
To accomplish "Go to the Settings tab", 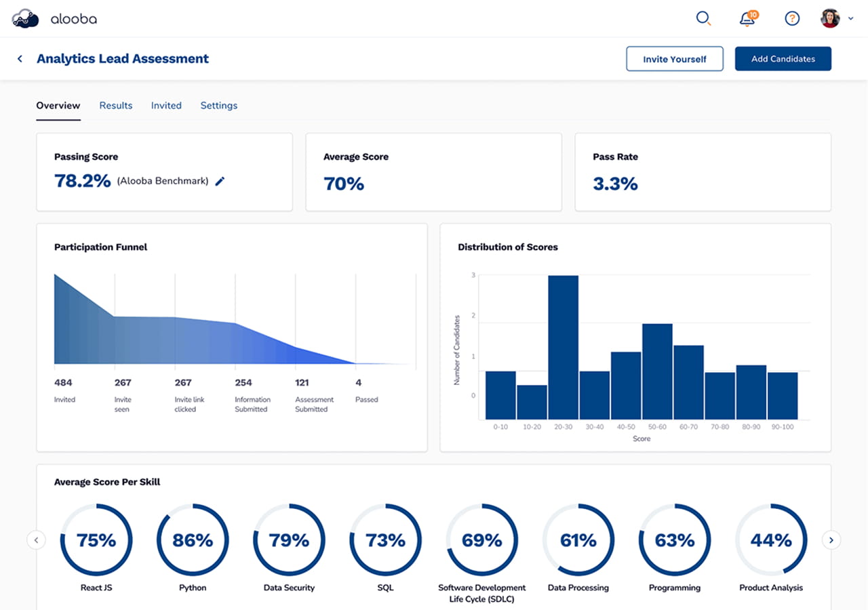I will (219, 106).
